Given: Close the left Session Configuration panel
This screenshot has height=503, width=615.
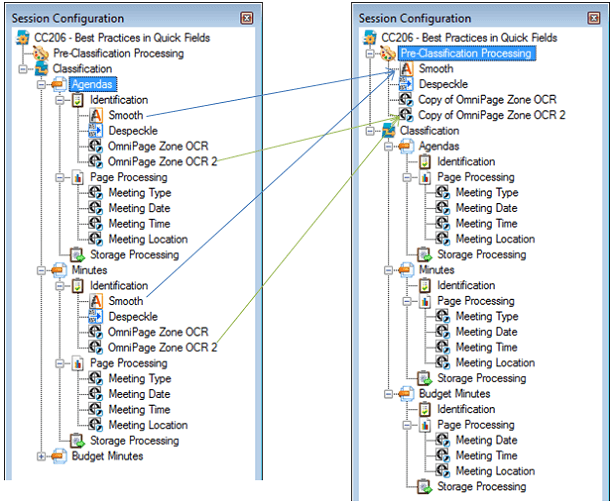Looking at the screenshot, I should 247,18.
